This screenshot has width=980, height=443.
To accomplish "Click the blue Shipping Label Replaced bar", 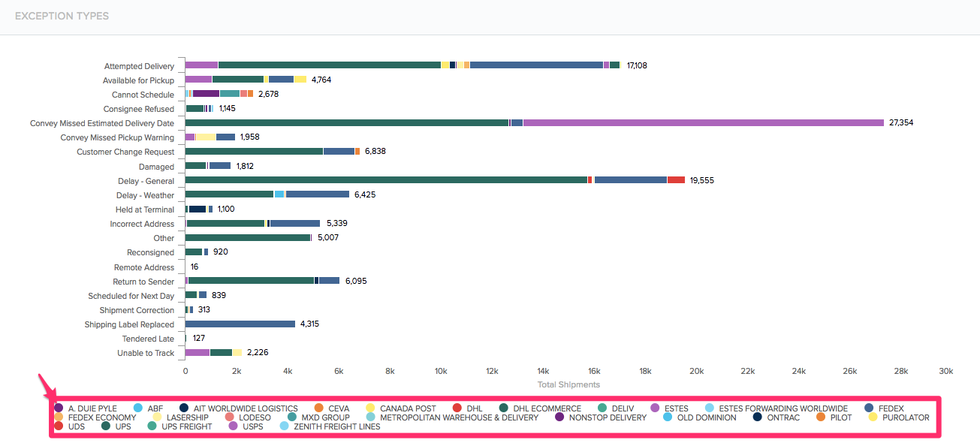I will (x=240, y=324).
